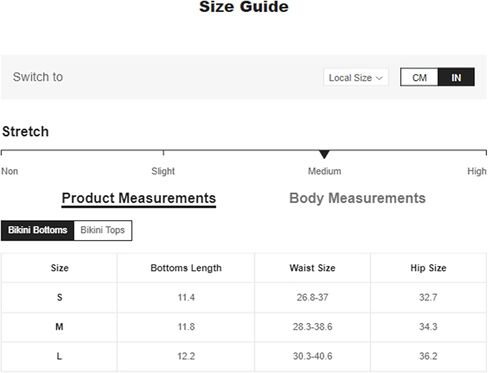The image size is (488, 373).
Task: Select the size L row label
Action: (x=59, y=356)
